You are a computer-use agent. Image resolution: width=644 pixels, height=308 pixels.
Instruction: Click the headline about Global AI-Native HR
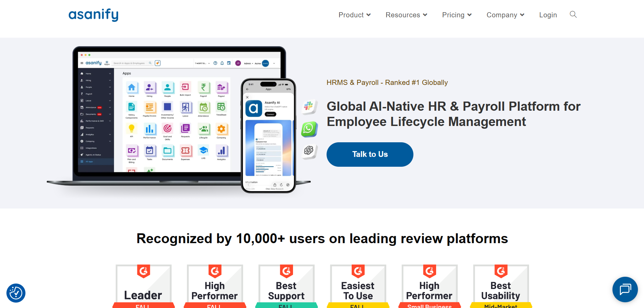click(453, 114)
